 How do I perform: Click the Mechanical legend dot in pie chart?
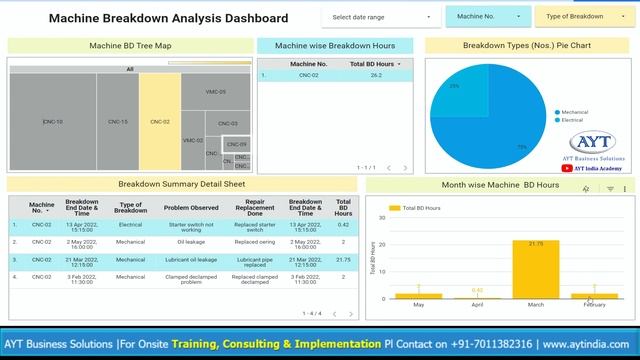(x=557, y=112)
